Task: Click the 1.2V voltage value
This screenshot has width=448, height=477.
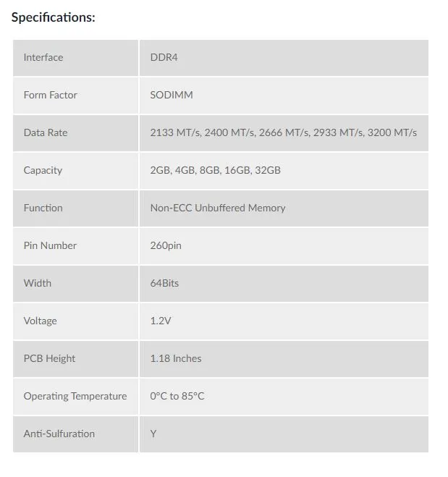Action: tap(161, 321)
